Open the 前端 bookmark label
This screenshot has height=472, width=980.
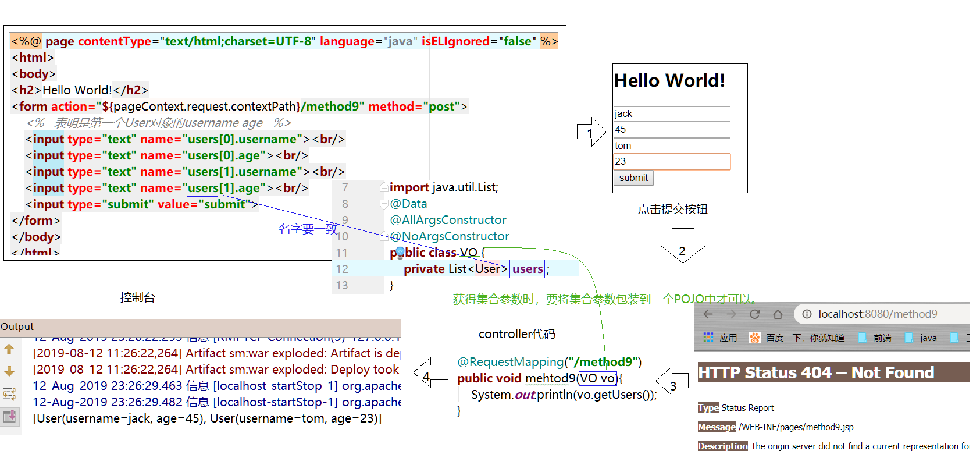click(x=882, y=338)
